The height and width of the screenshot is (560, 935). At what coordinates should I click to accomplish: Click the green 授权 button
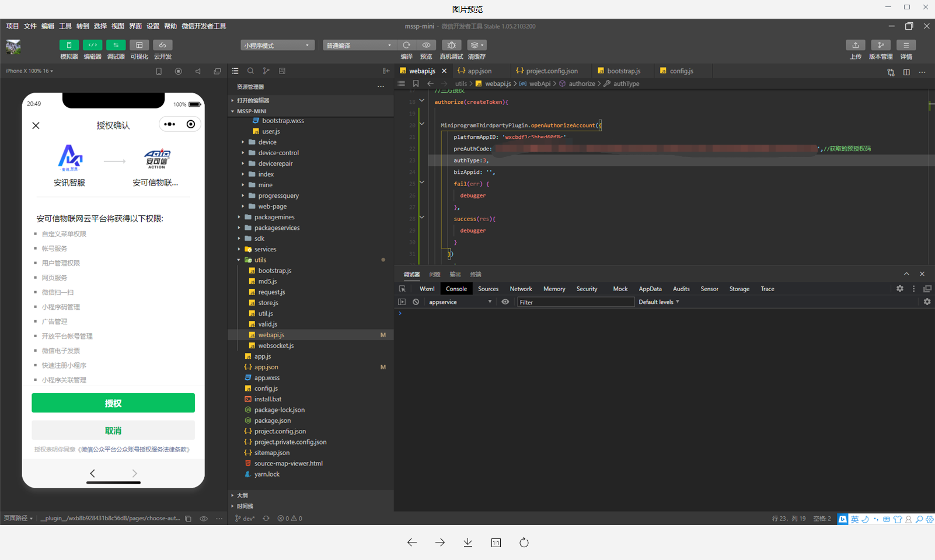point(113,403)
